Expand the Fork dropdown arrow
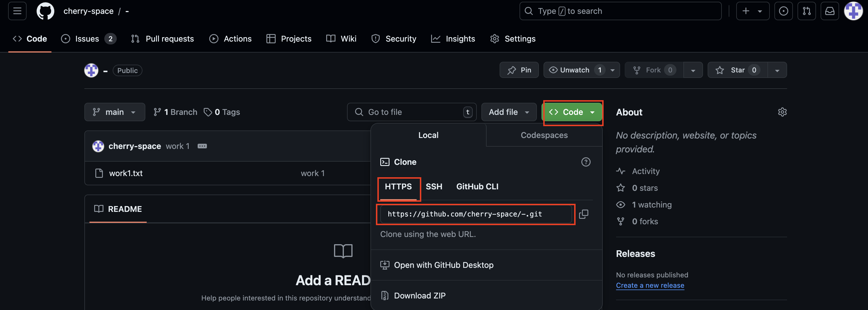The image size is (868, 310). [693, 70]
